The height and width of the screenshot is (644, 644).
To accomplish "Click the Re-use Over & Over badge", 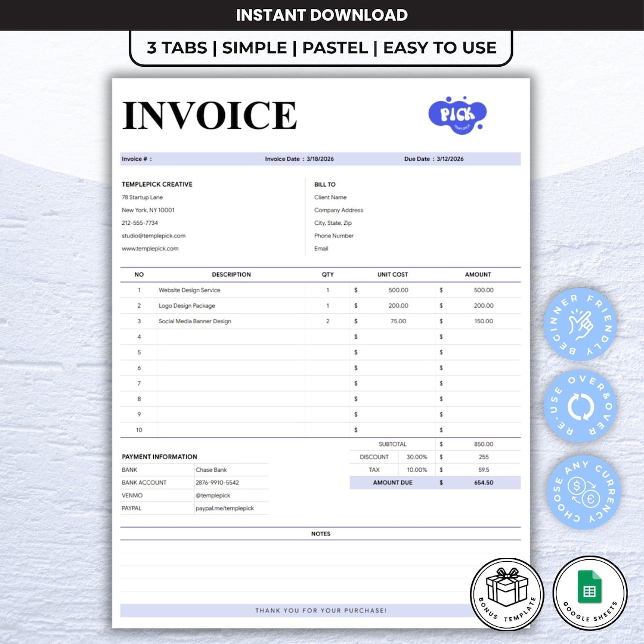I will pyautogui.click(x=580, y=406).
